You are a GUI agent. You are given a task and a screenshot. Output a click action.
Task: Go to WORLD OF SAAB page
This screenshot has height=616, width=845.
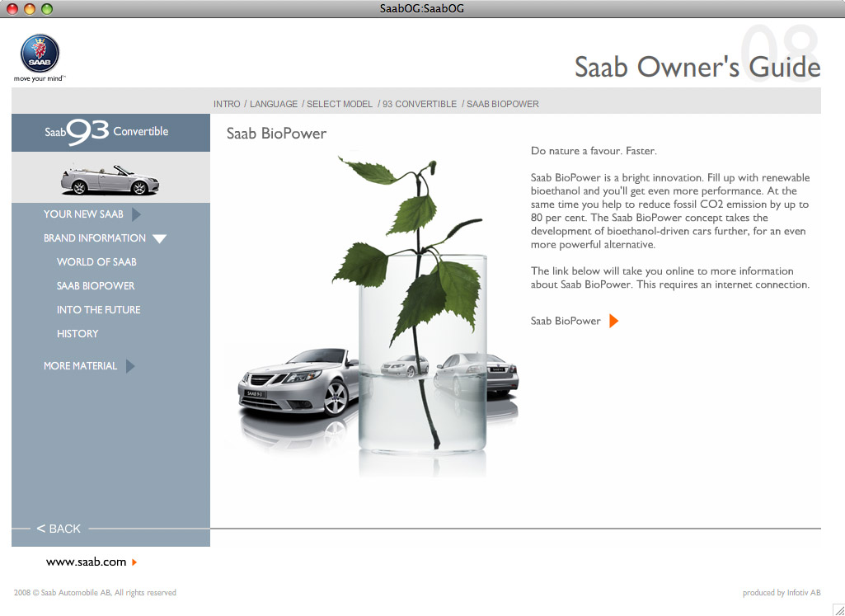[x=96, y=262]
